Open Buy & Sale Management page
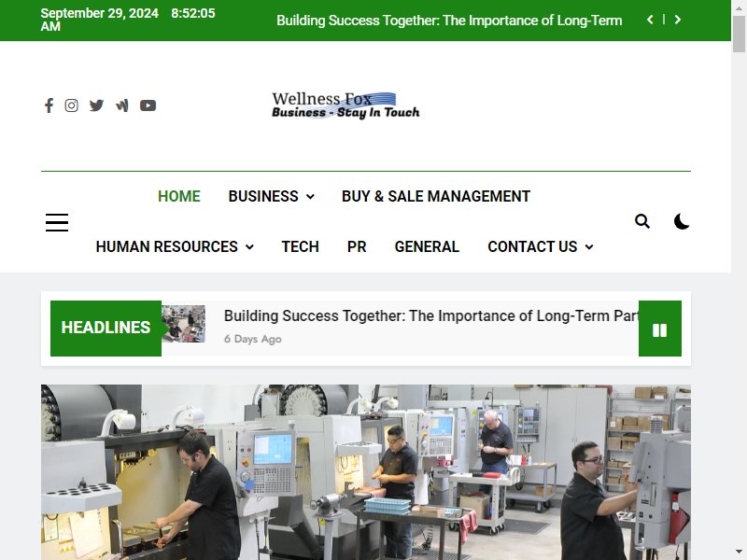This screenshot has height=560, width=747. [x=436, y=196]
